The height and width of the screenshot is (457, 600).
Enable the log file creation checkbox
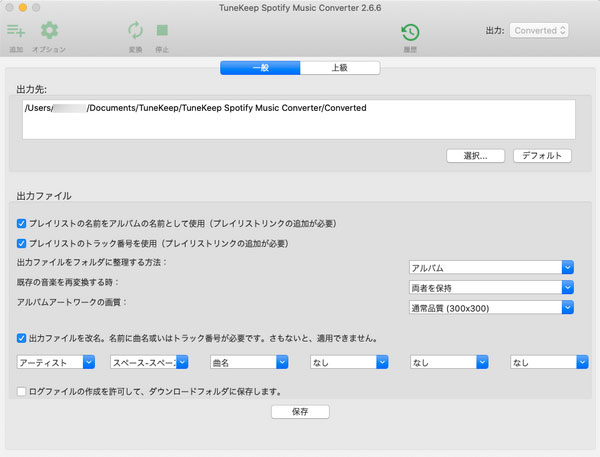pyautogui.click(x=21, y=392)
